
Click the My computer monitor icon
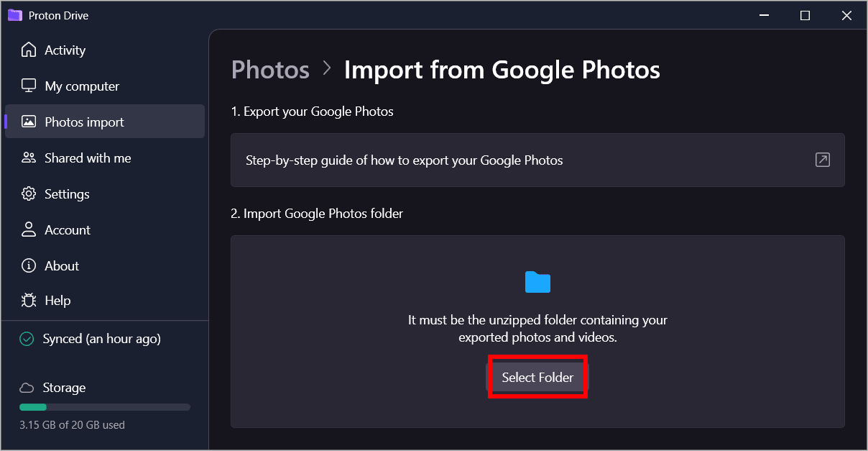pos(29,86)
